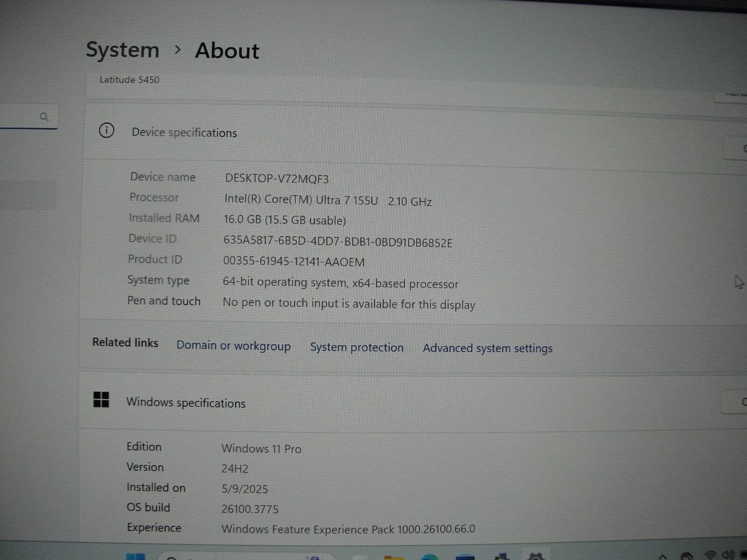Show hidden tray icons with the chevron
Viewport: 747px width, 560px height.
pos(662,556)
